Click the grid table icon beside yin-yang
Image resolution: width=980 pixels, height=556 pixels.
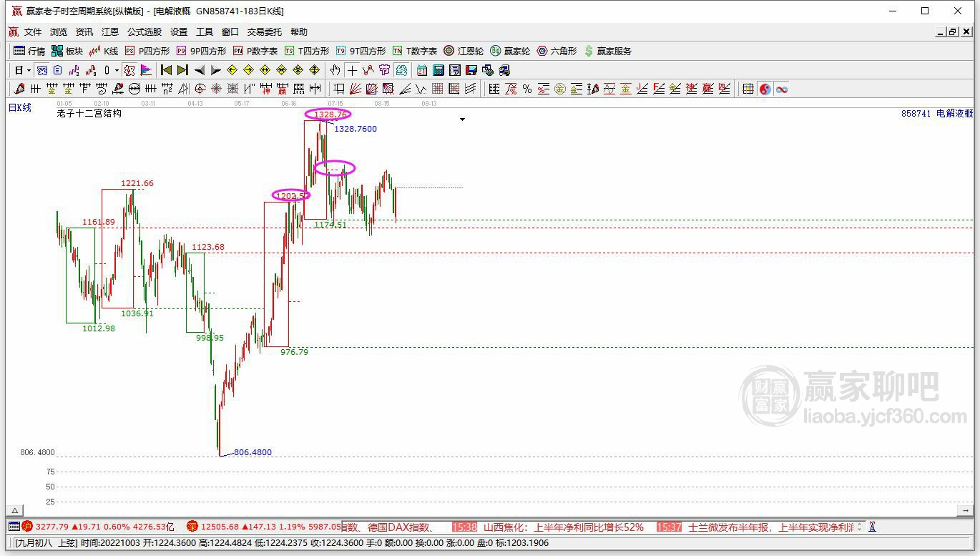pos(748,89)
